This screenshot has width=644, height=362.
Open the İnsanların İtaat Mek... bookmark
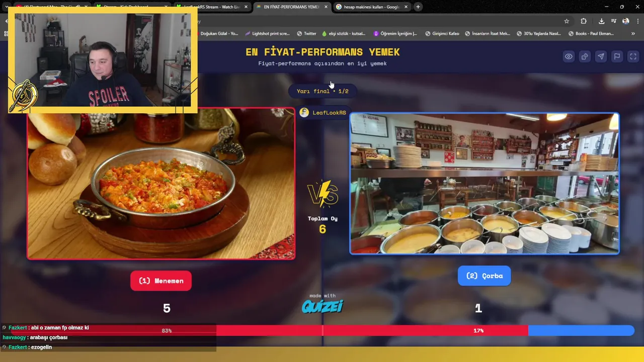[488, 34]
